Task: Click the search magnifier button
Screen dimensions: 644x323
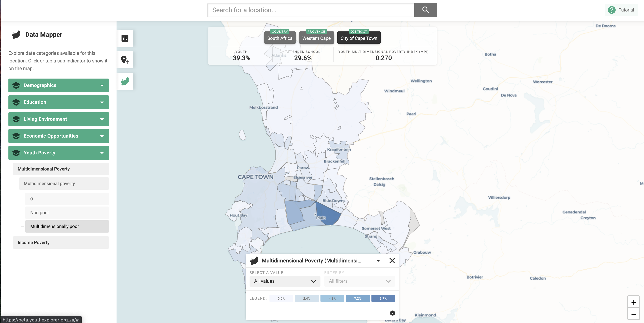Action: click(x=426, y=10)
